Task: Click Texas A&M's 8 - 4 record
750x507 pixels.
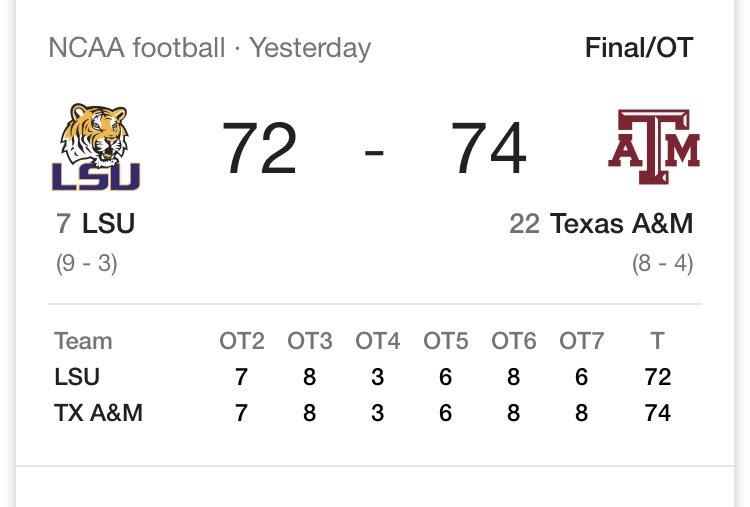Action: point(662,264)
